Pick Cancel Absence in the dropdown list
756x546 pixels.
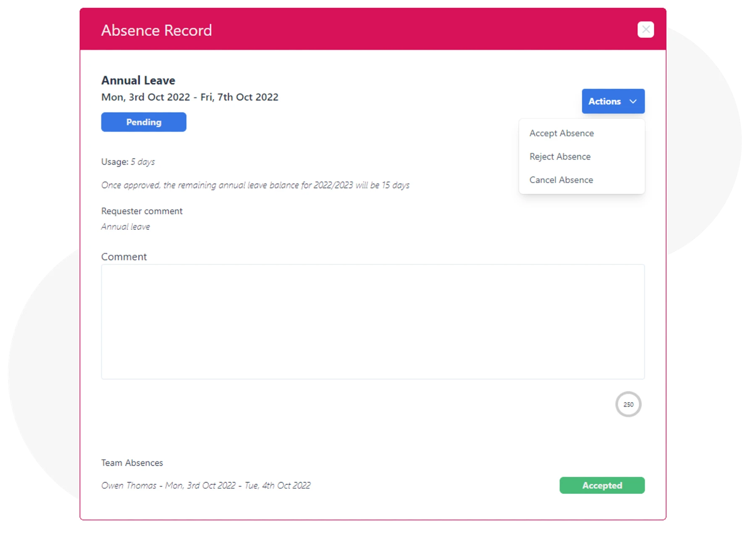click(x=561, y=179)
